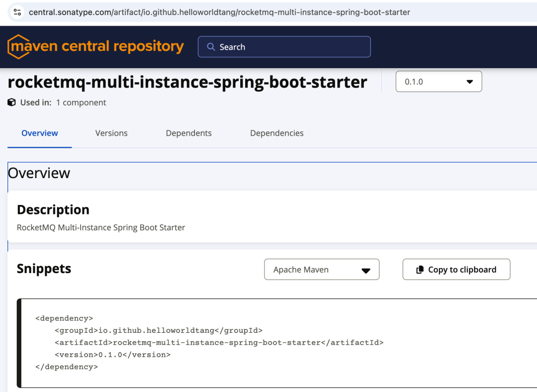The height and width of the screenshot is (392, 537).
Task: Click the site information icon in address bar
Action: [x=17, y=12]
